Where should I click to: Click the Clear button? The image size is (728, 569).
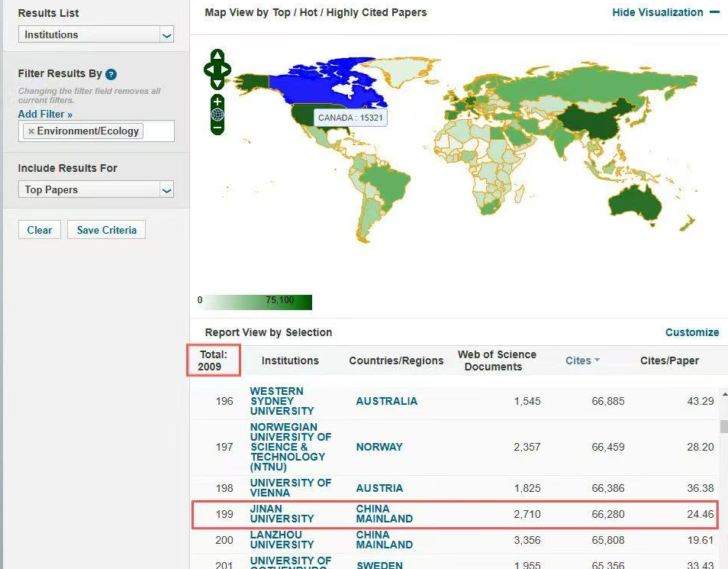(x=40, y=230)
